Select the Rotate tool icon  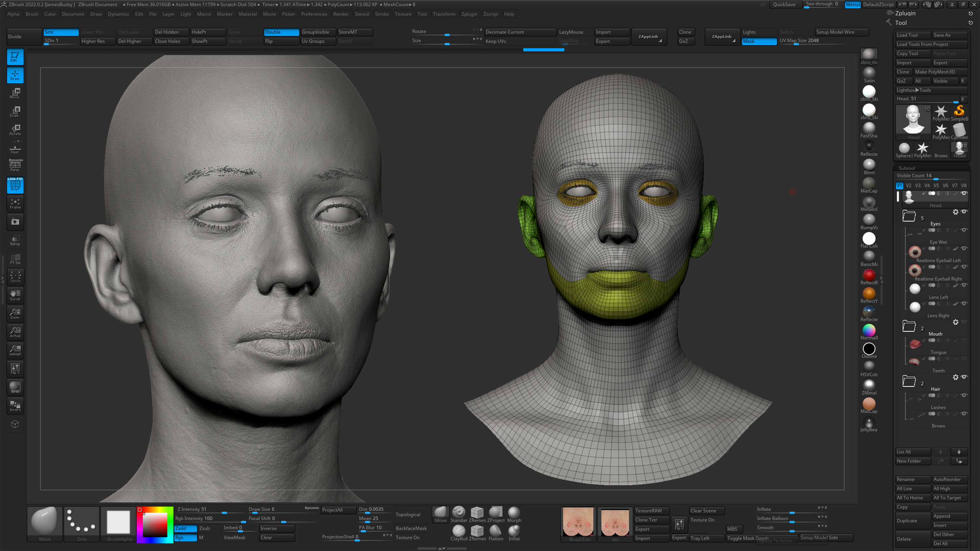pyautogui.click(x=15, y=130)
